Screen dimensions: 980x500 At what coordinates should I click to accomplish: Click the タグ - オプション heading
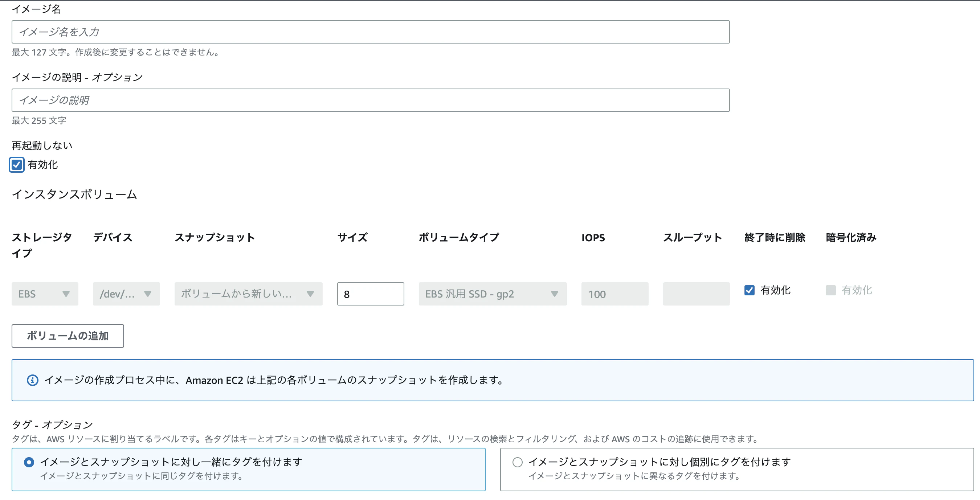(52, 425)
